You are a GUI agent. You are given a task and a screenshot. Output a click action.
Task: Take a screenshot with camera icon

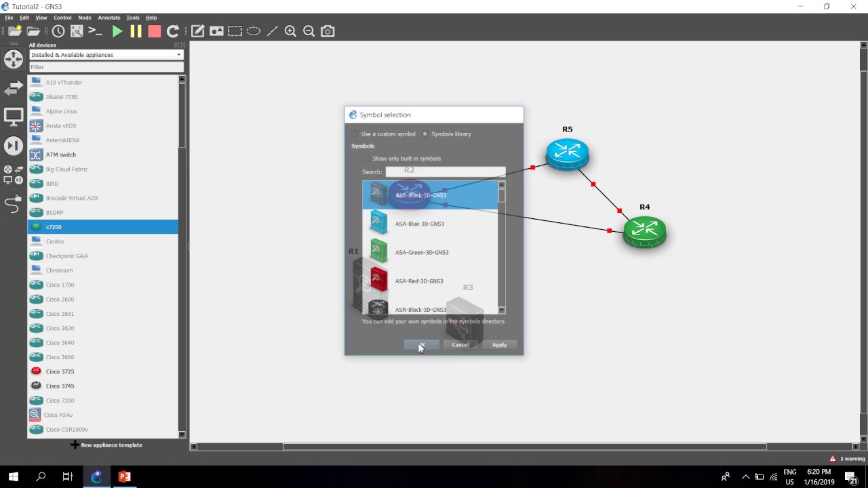pyautogui.click(x=328, y=31)
